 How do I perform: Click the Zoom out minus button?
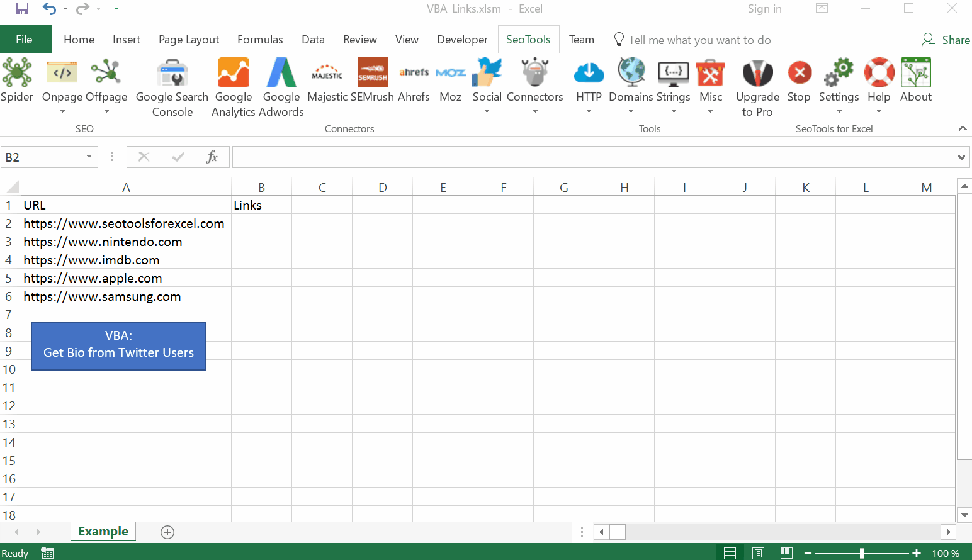pyautogui.click(x=808, y=553)
